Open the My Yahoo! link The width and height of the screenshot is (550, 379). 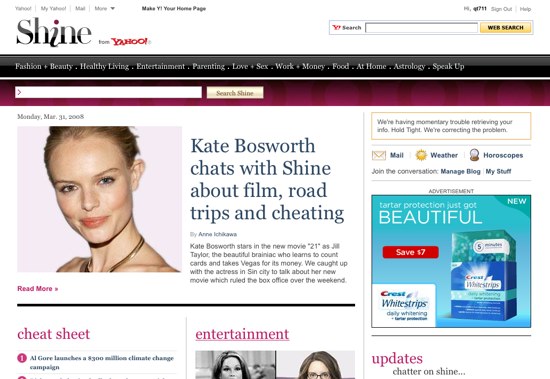click(53, 8)
